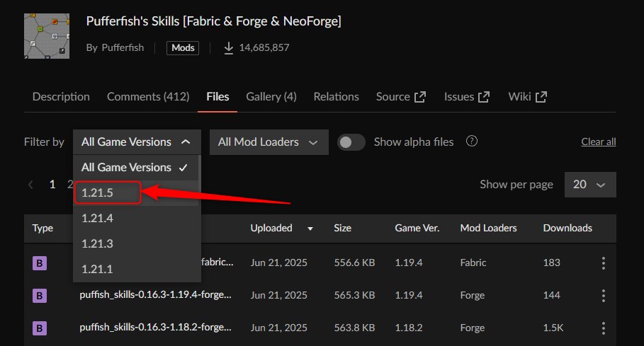Open more options for 1.19.4 Forge row
The height and width of the screenshot is (346, 644).
(604, 295)
